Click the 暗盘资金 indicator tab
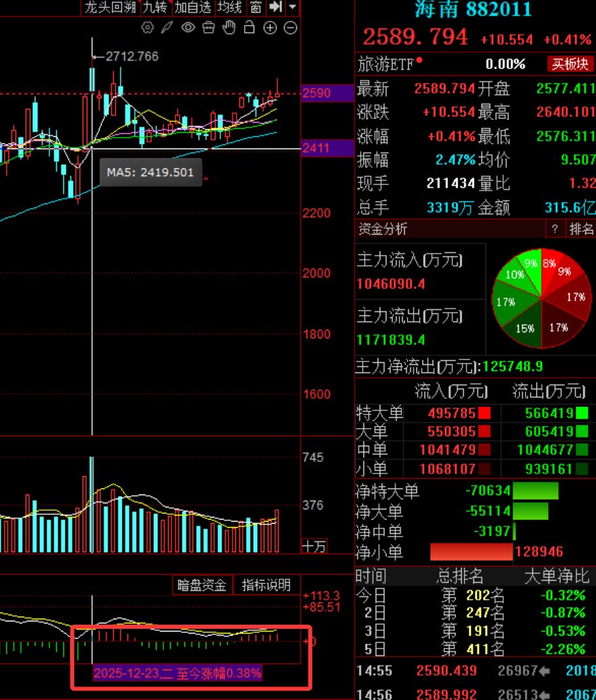The width and height of the screenshot is (596, 700). pyautogui.click(x=202, y=585)
